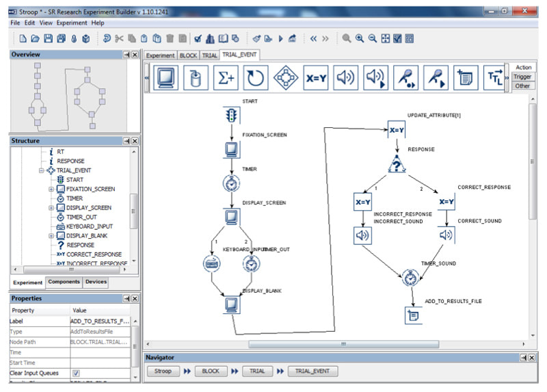Expand the FIXATION_SCREEN tree node
Image resolution: width=547 pixels, height=392 pixels.
tap(51, 190)
